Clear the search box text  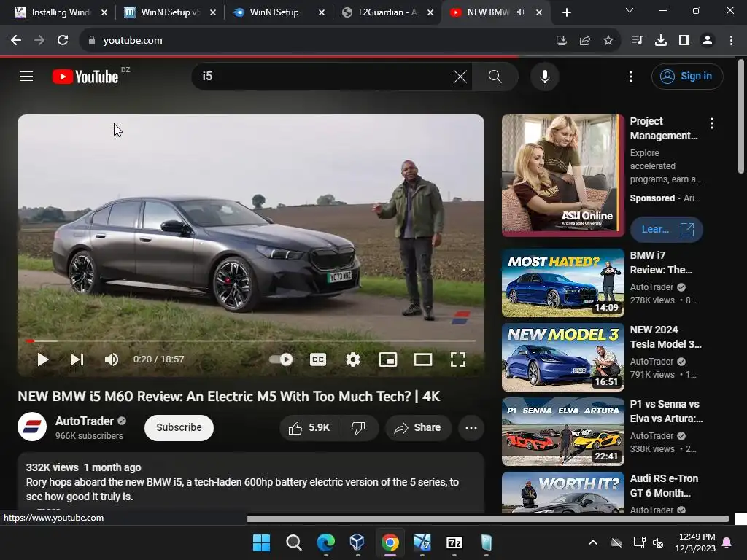point(460,76)
